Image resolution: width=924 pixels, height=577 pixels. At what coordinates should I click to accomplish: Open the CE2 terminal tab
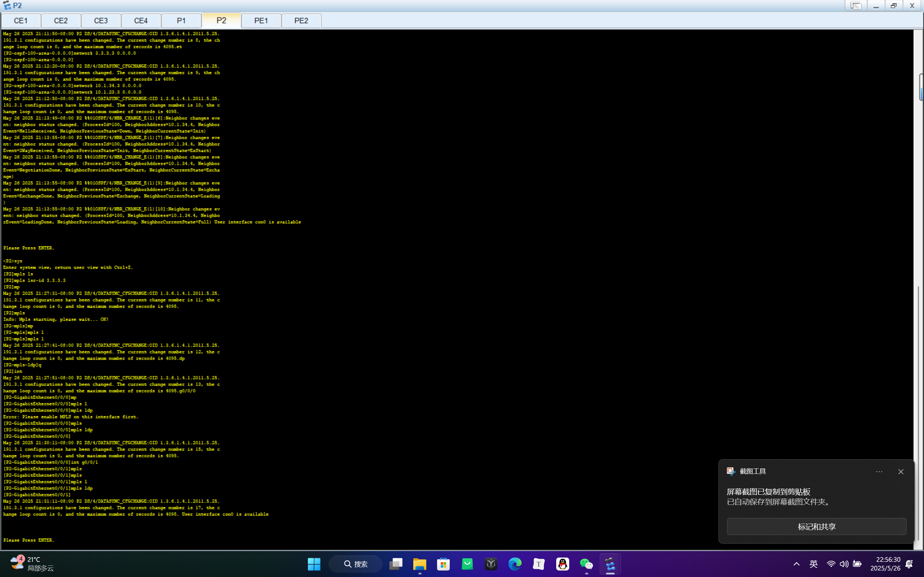pyautogui.click(x=61, y=21)
